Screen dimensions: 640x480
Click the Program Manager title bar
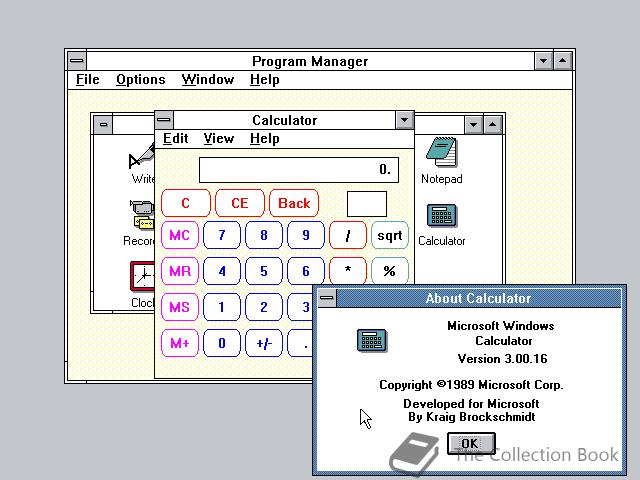[310, 61]
